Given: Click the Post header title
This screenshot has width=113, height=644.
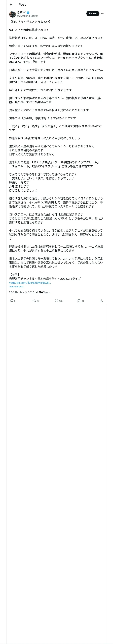Looking at the screenshot, I should point(22,5).
